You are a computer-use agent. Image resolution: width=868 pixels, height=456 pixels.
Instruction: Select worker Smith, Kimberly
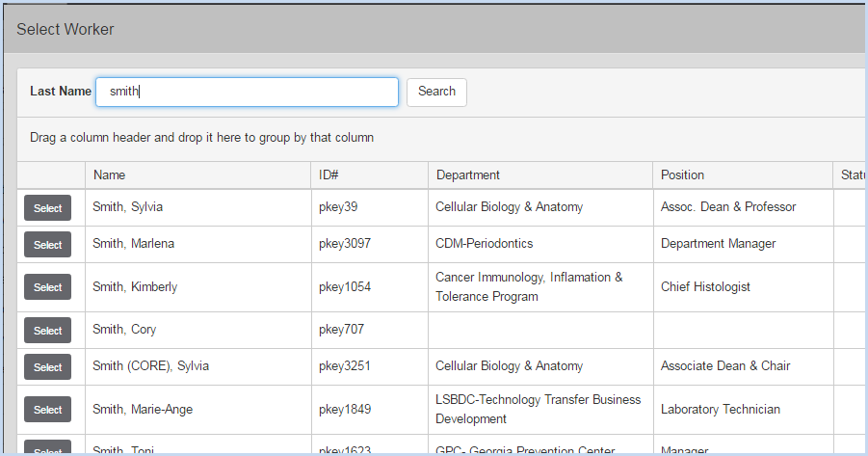coord(47,287)
